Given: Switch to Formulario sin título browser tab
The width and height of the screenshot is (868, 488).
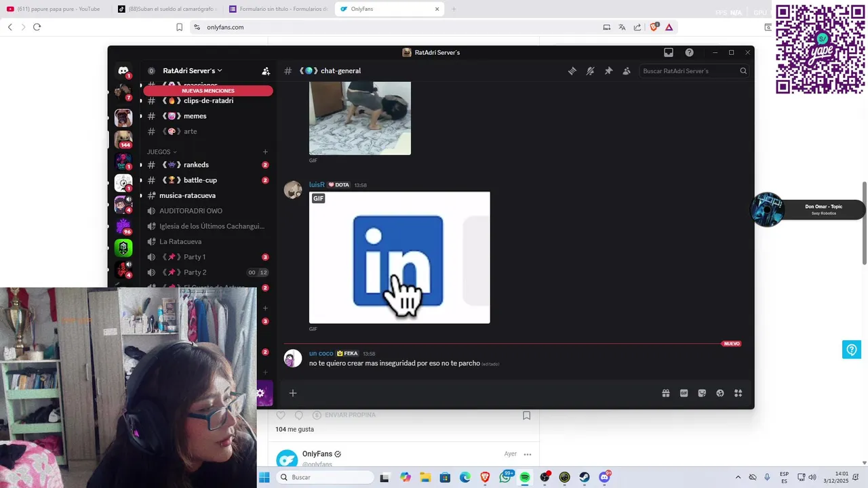Looking at the screenshot, I should point(278,9).
